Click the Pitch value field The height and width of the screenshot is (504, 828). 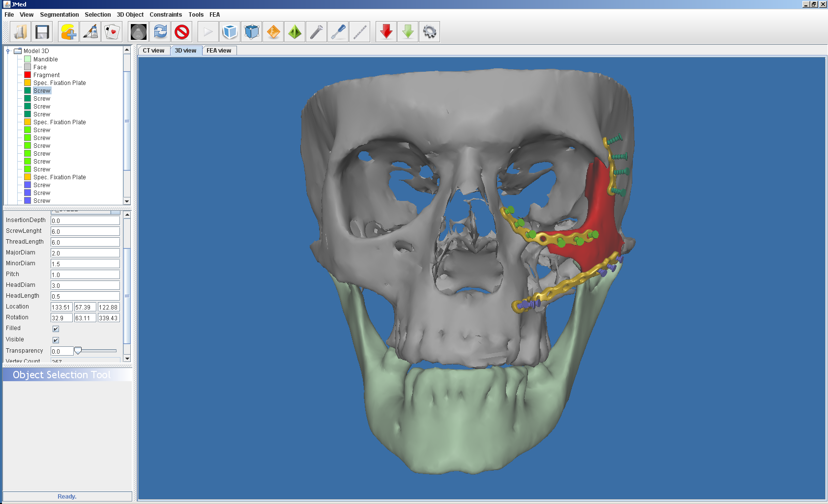point(85,275)
